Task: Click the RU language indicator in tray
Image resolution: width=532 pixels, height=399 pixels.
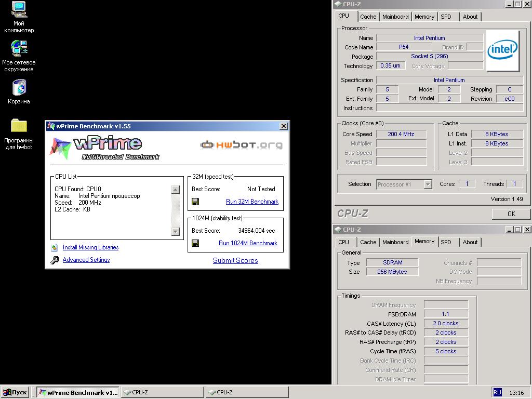Action: point(497,393)
